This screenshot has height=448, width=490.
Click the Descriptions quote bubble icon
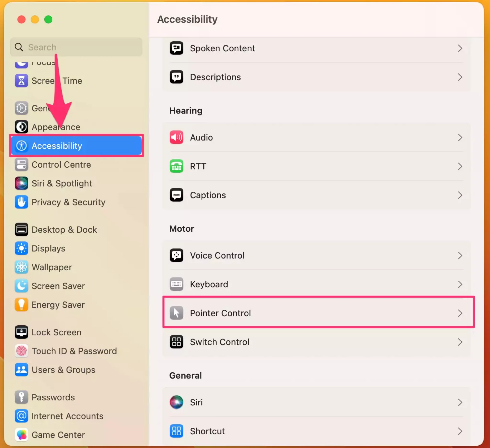(x=177, y=77)
